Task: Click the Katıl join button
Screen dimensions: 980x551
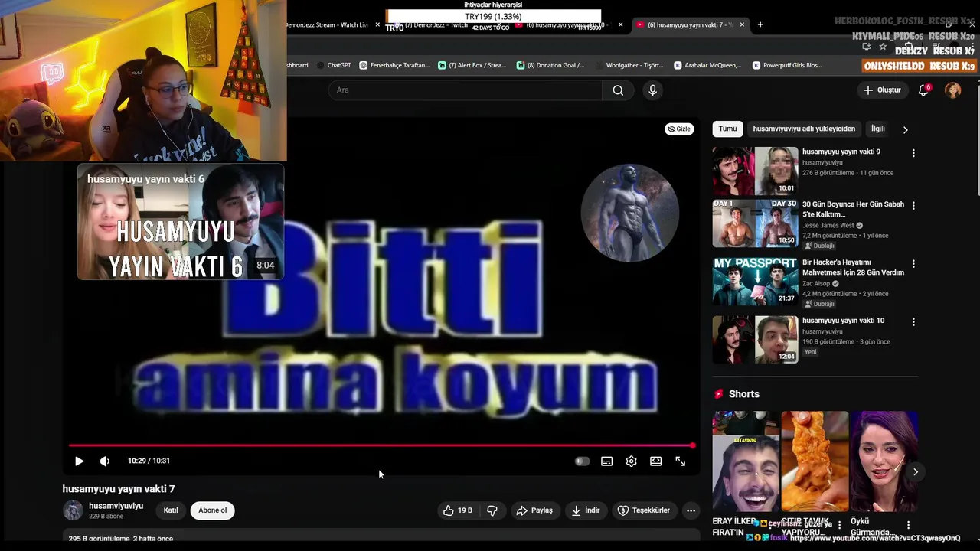Action: (x=171, y=510)
